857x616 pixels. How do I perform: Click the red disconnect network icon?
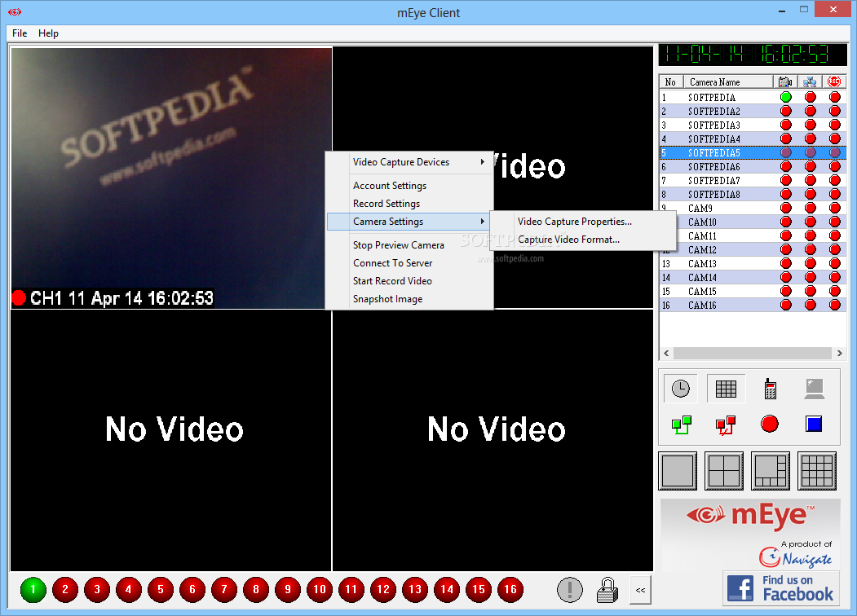(726, 425)
